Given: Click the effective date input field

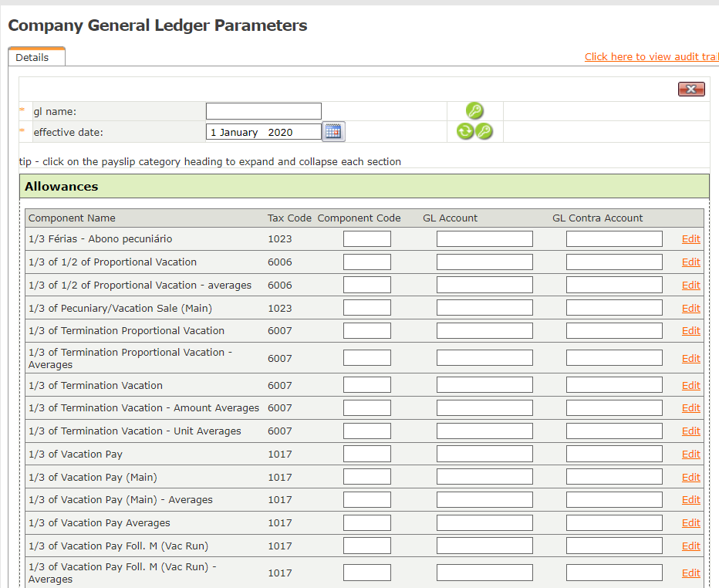Looking at the screenshot, I should pyautogui.click(x=264, y=132).
